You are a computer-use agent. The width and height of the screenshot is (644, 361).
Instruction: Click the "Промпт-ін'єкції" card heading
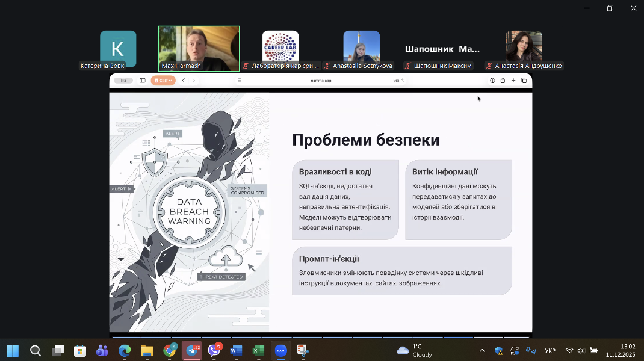(329, 259)
